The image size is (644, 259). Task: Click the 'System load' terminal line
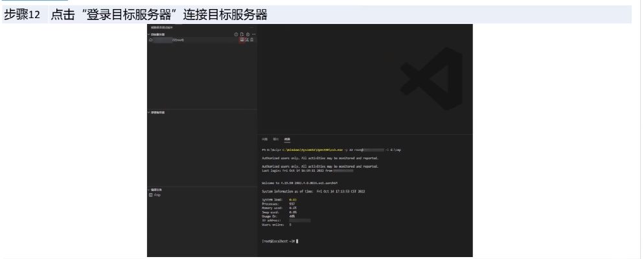click(x=279, y=199)
